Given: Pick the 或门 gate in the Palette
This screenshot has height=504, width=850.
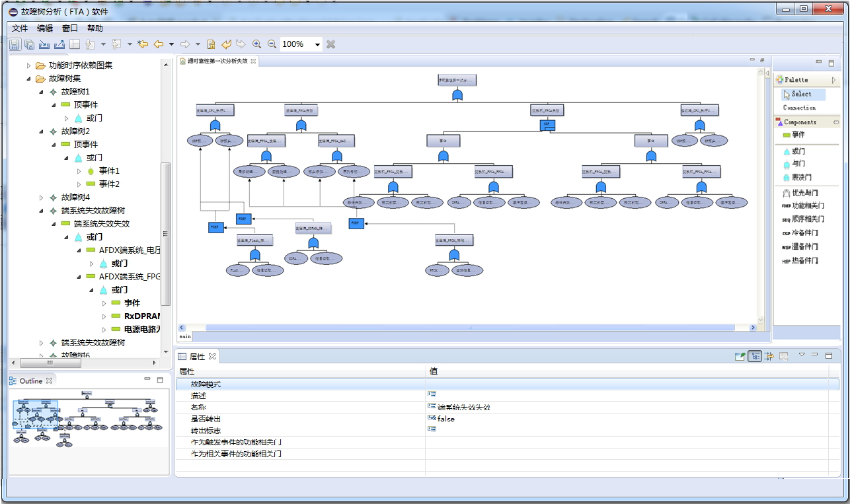Looking at the screenshot, I should (793, 151).
